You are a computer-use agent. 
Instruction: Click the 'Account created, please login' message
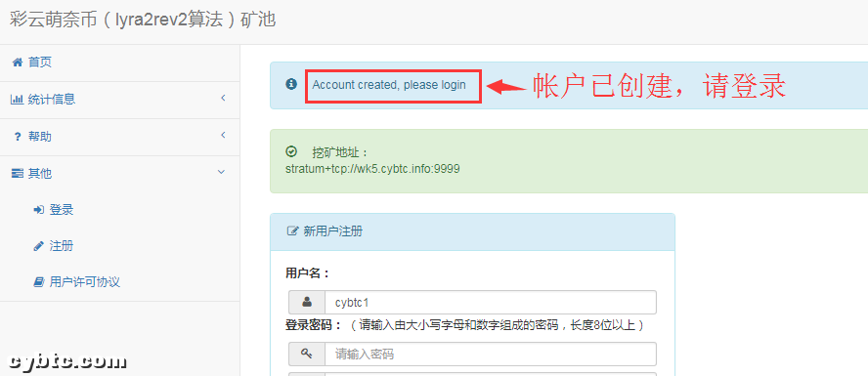coord(389,85)
